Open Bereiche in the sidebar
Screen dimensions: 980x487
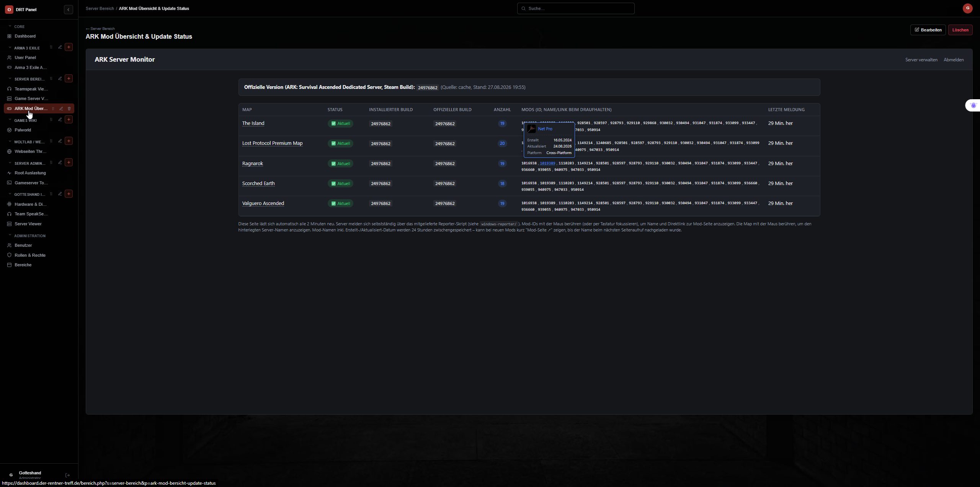tap(39, 265)
